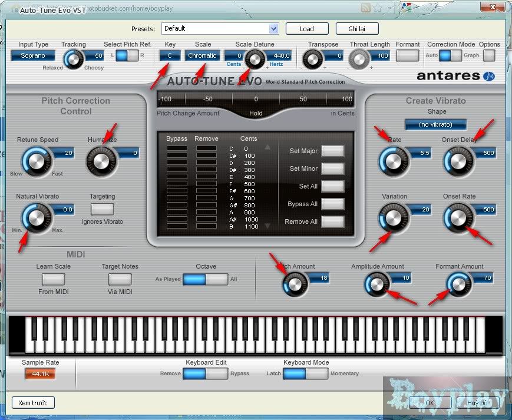Open the Presets dropdown
The width and height of the screenshot is (512, 420).
click(273, 29)
